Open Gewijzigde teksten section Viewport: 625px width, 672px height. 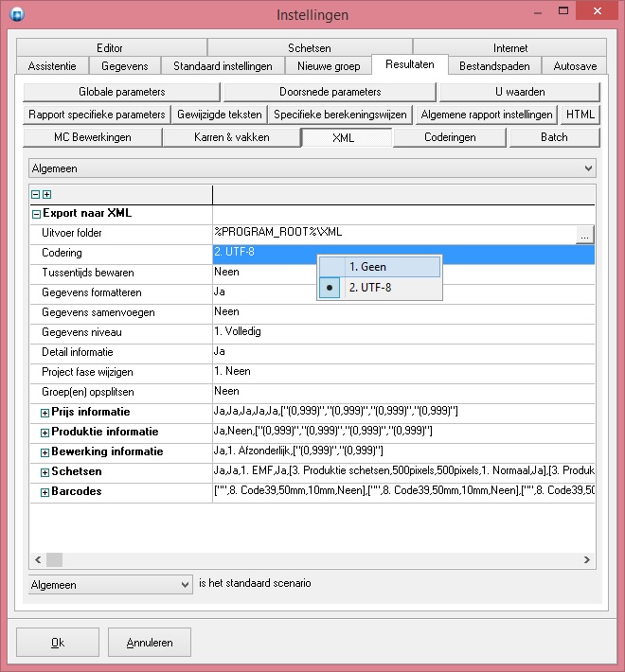pos(220,115)
